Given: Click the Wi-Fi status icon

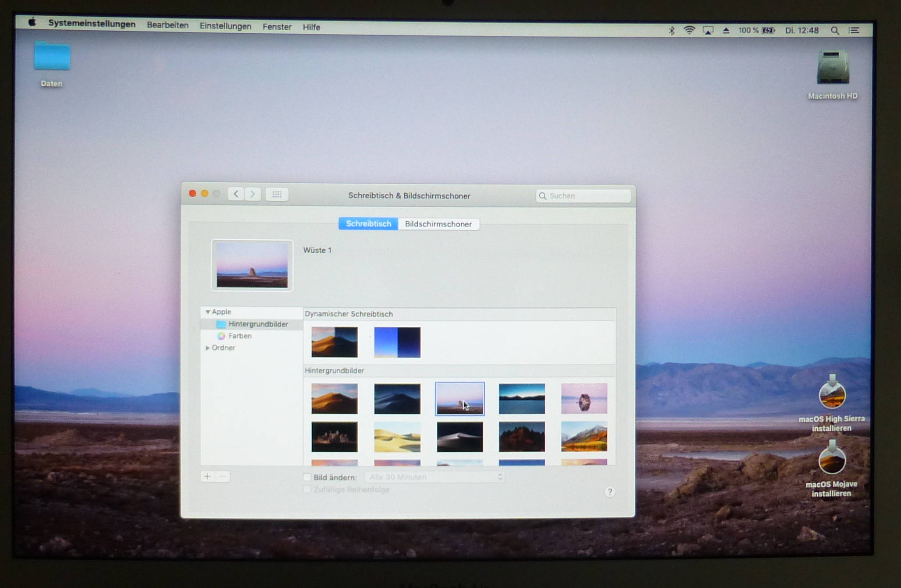Looking at the screenshot, I should coord(689,30).
